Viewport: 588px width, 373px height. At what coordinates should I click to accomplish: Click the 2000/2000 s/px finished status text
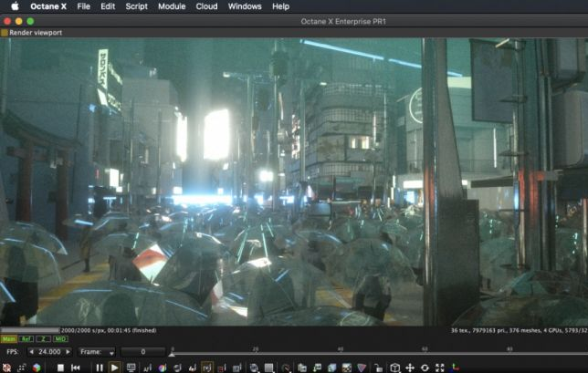click(109, 330)
